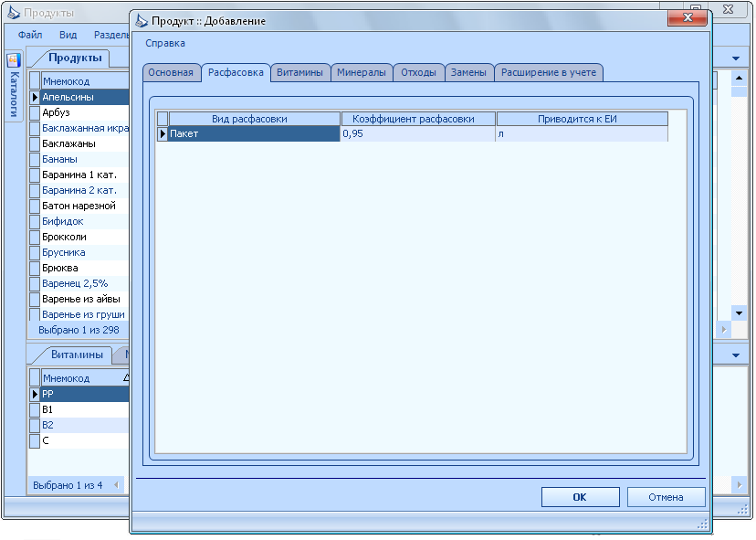Select the Варенье из айвы row

(x=85, y=299)
